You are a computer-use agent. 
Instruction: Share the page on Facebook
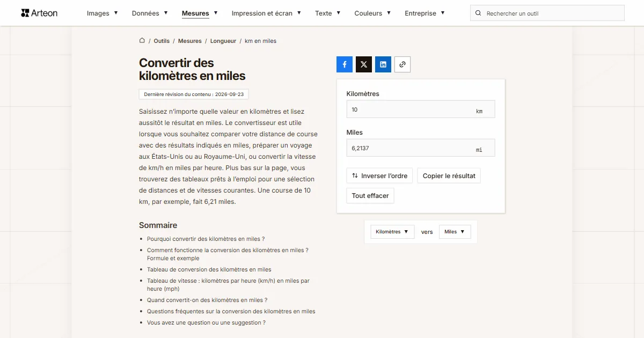[345, 64]
